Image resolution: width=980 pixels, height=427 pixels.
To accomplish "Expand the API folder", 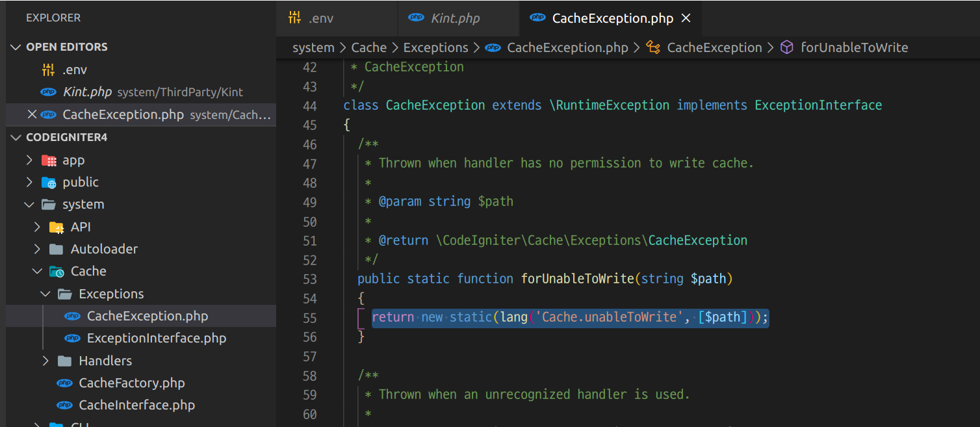I will click(x=38, y=227).
